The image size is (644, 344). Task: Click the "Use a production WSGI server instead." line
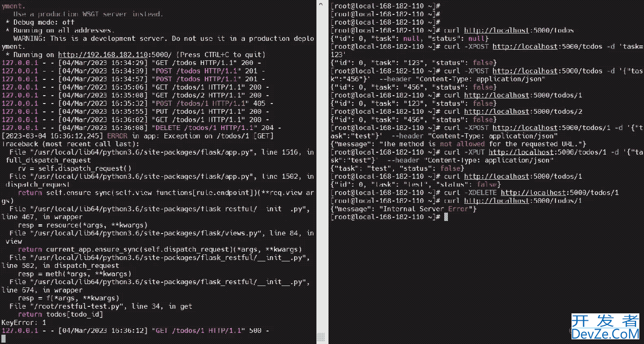88,14
